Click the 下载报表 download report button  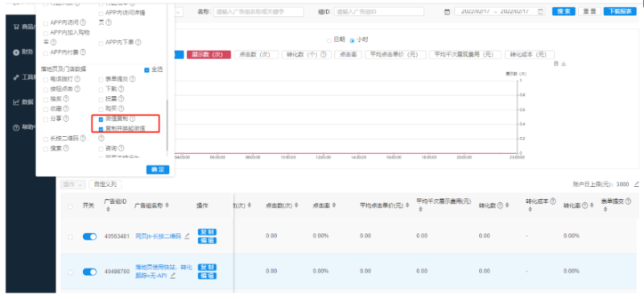pyautogui.click(x=620, y=11)
